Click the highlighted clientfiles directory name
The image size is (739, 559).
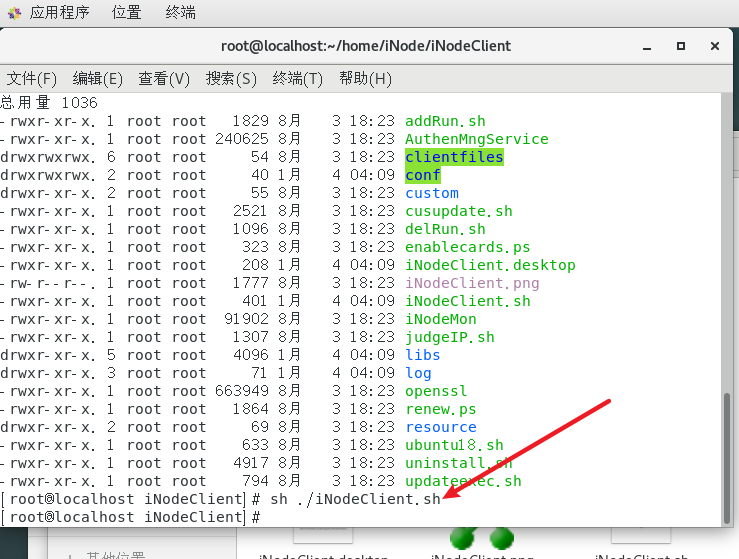[x=454, y=157]
